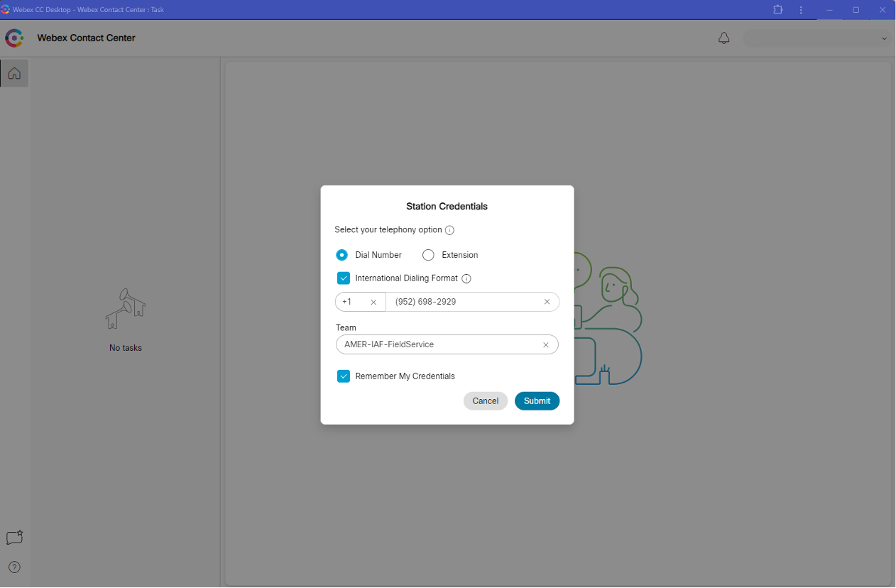
Task: Select the Dial Number radio option
Action: tap(342, 255)
